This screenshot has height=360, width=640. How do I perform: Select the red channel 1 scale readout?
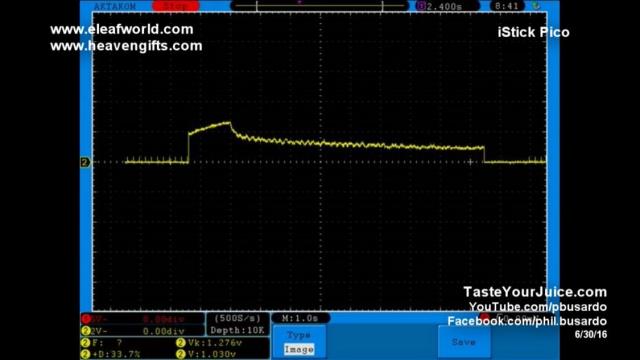(x=142, y=319)
